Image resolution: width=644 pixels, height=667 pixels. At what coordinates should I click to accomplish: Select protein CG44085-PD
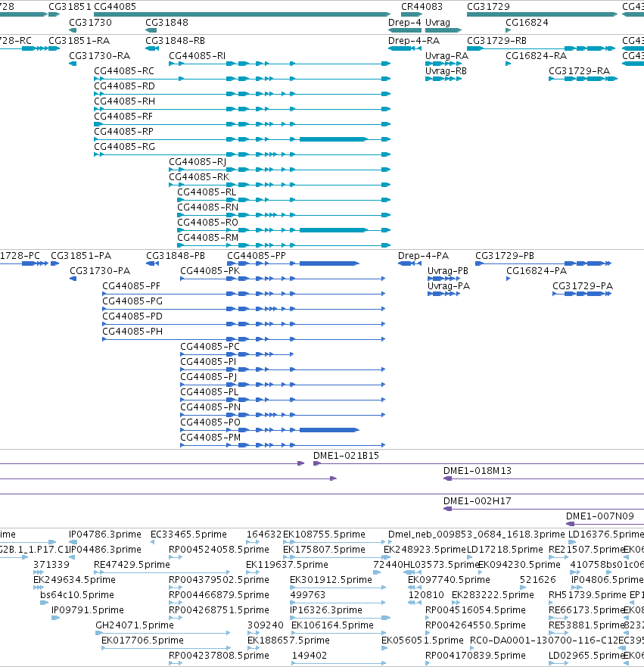click(x=244, y=324)
